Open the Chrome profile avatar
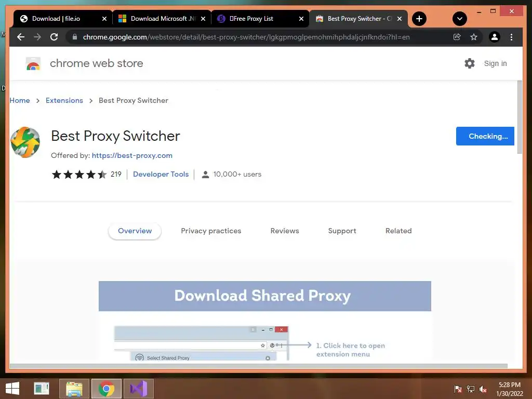The width and height of the screenshot is (532, 399). [x=495, y=37]
